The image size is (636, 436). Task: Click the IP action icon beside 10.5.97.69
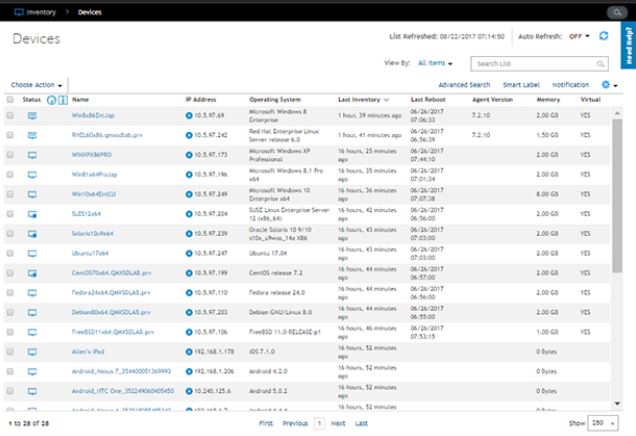click(x=189, y=117)
